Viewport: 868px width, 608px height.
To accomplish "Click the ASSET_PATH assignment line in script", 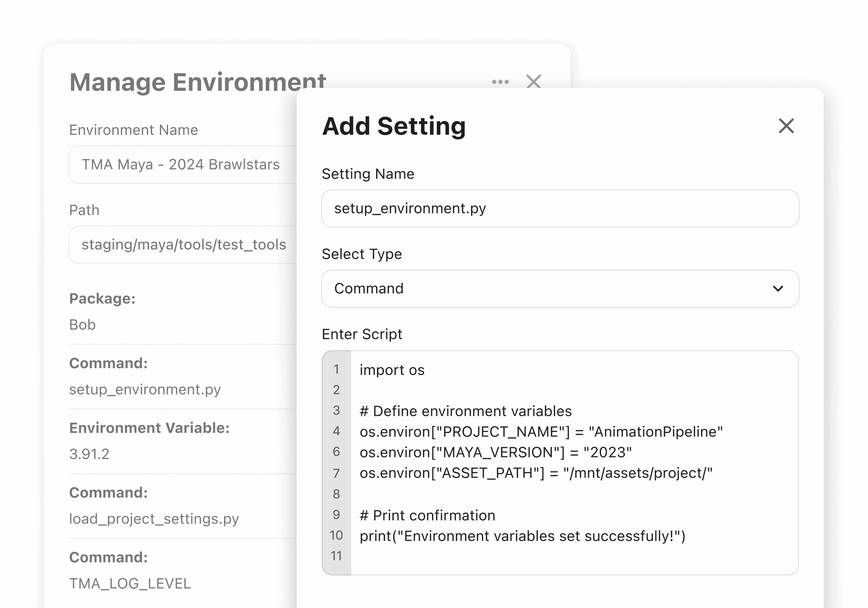I will [x=536, y=473].
